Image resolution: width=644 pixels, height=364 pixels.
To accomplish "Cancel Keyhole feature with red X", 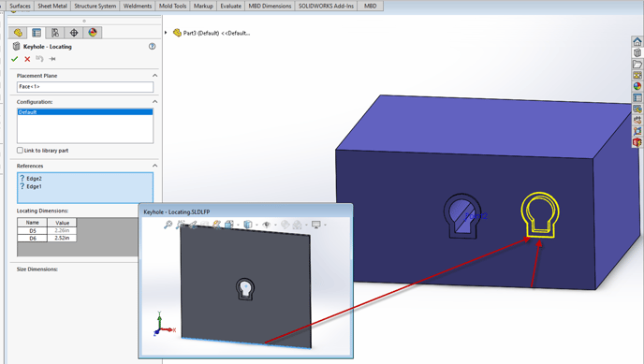I will pos(27,59).
